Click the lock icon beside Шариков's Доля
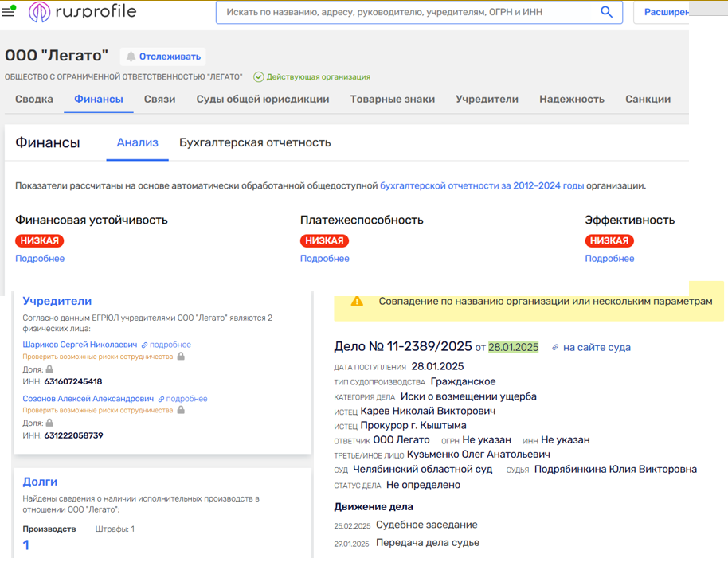This screenshot has height=562, width=728. coord(49,369)
